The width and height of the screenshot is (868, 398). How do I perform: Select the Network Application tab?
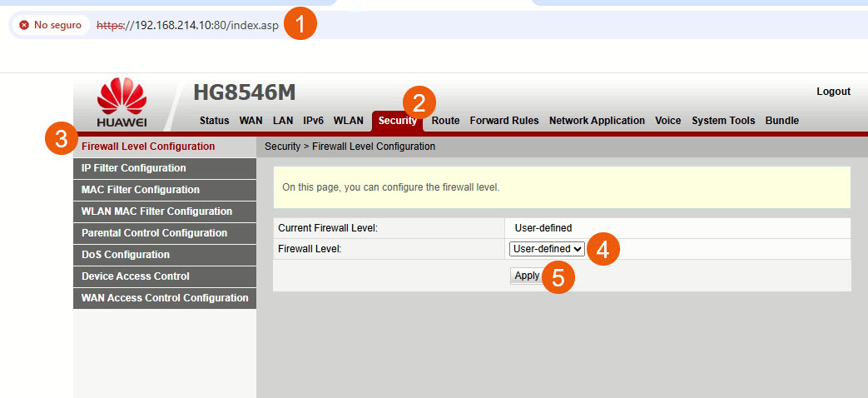(597, 121)
